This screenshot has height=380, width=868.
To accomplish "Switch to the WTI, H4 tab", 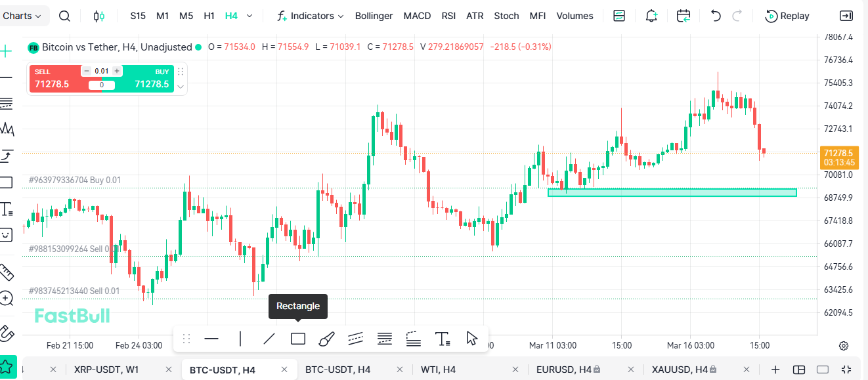I will 439,369.
